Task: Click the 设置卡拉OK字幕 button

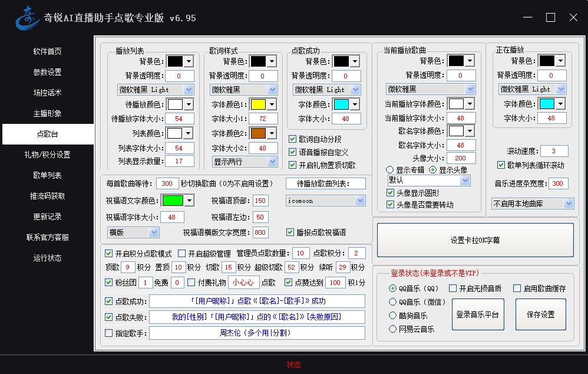Action: click(475, 240)
